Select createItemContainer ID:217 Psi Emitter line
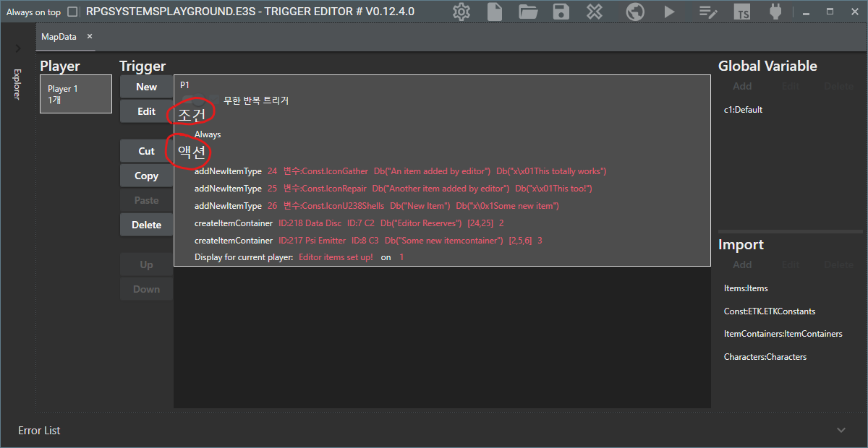 (x=368, y=241)
